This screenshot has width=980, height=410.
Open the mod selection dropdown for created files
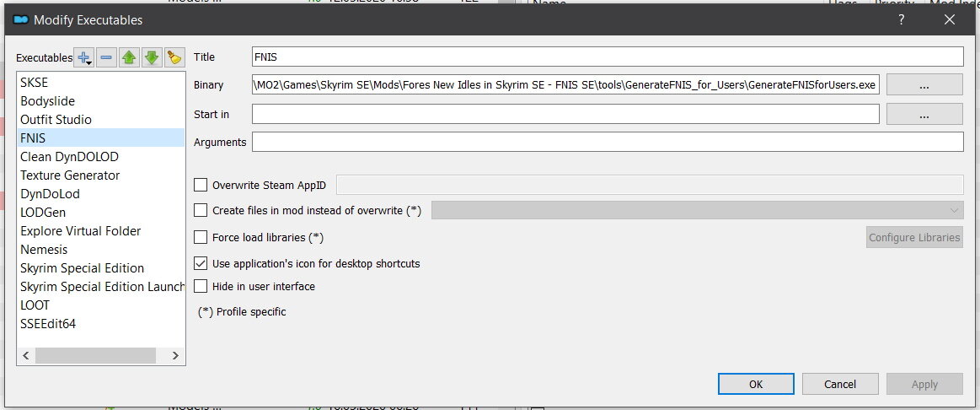[698, 210]
